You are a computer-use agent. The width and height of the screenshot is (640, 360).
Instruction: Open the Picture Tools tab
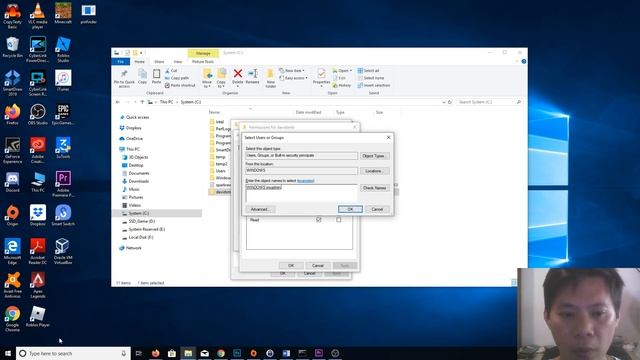pos(203,62)
